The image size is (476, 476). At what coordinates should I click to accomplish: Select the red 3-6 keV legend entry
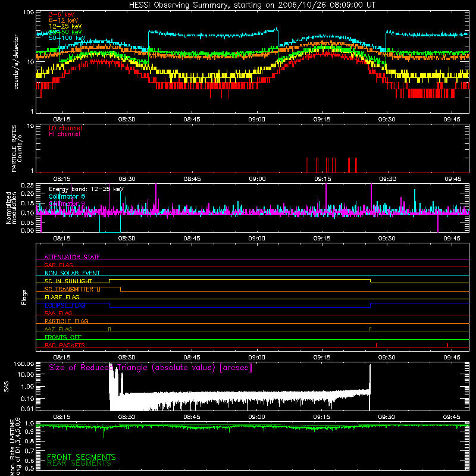tap(61, 14)
